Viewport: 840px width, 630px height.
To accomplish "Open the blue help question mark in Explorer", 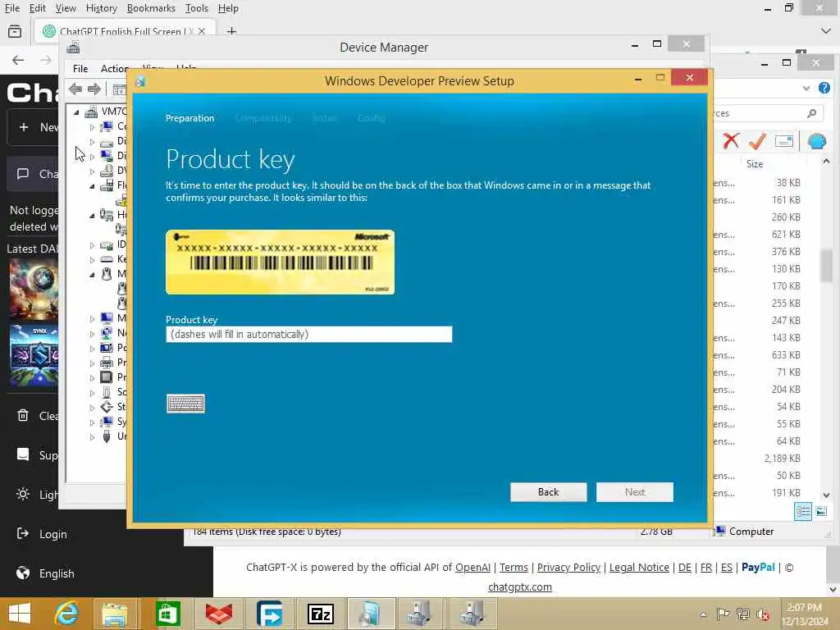I will [824, 88].
